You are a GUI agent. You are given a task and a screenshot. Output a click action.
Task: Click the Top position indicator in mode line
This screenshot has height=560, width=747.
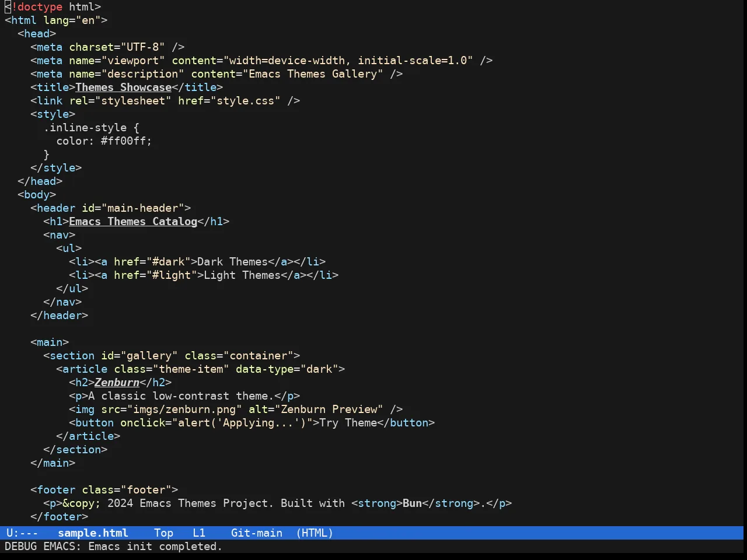pos(163,533)
